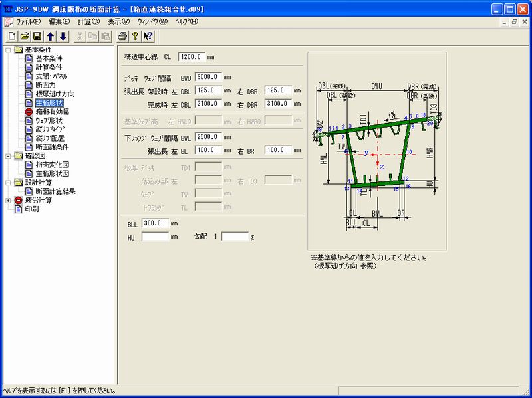Screen dimensions: 532x398
Task: Select 断面計算結果 in the tree
Action: (x=55, y=191)
